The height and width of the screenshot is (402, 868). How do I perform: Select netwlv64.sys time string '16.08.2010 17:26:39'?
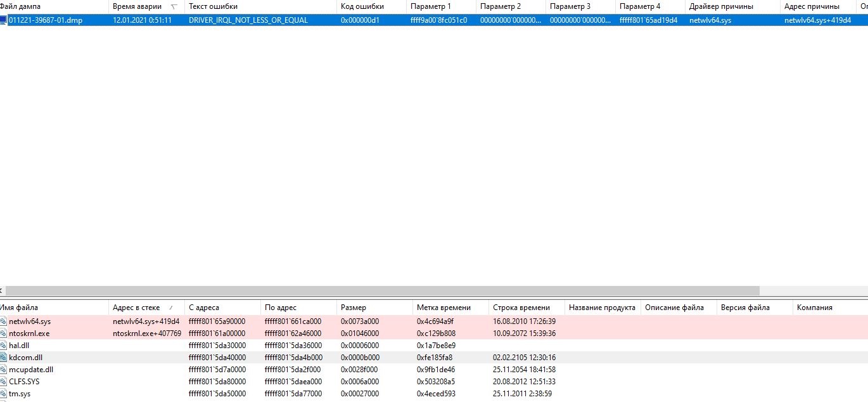tap(524, 321)
